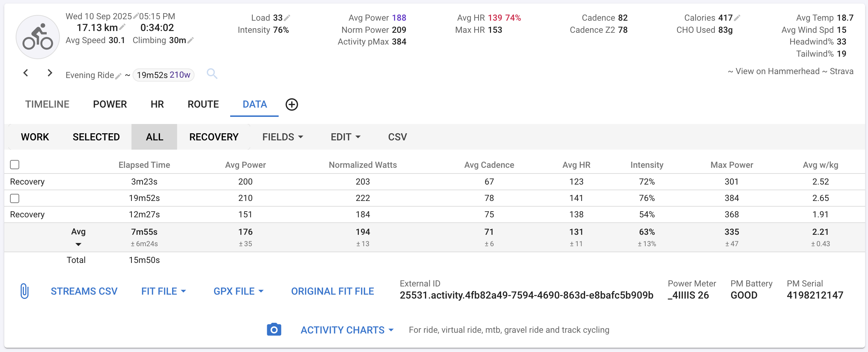Screen dimensions: 868x352
Task: Go to the next activity arrow
Action: pos(50,73)
